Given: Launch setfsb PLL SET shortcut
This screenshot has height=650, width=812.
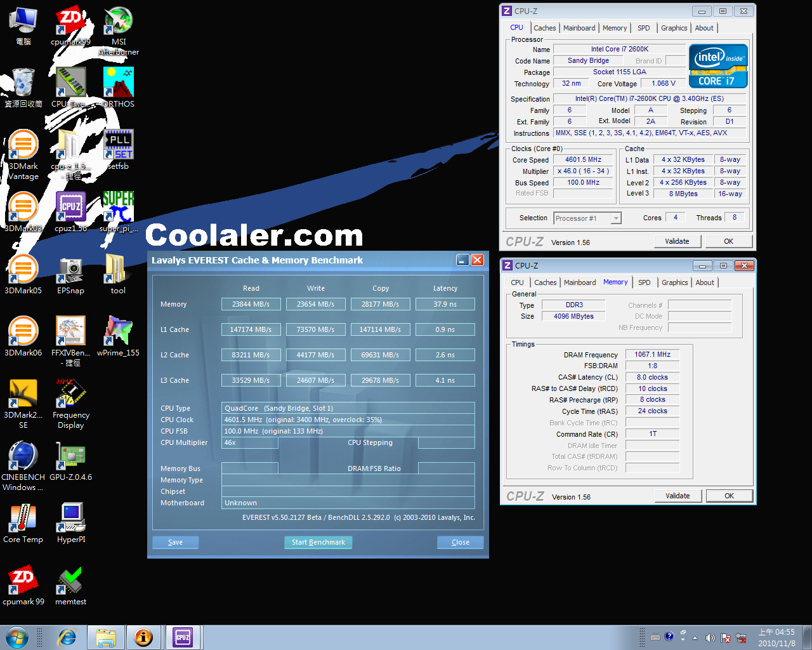Looking at the screenshot, I should pyautogui.click(x=119, y=150).
